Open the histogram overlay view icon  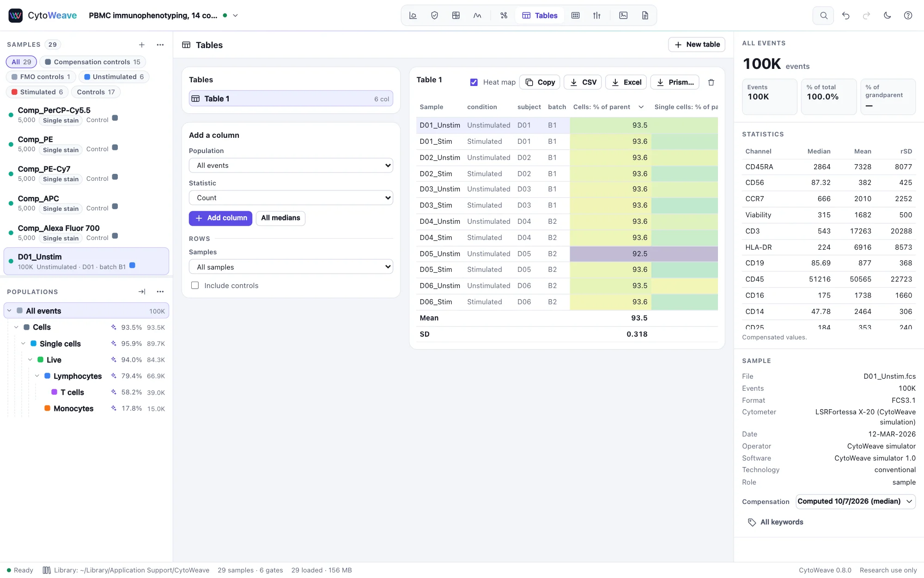477,15
